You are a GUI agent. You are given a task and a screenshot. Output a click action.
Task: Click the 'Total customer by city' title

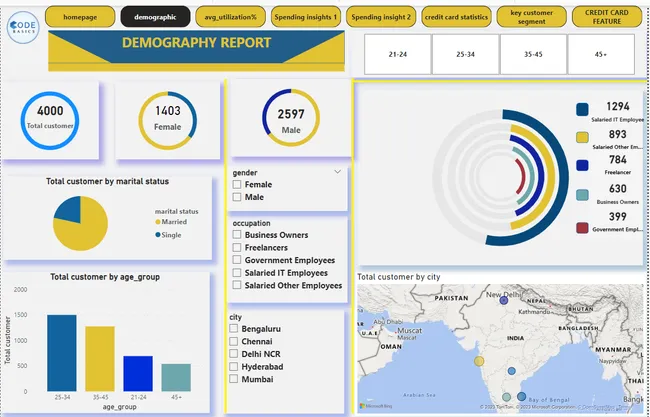point(399,277)
